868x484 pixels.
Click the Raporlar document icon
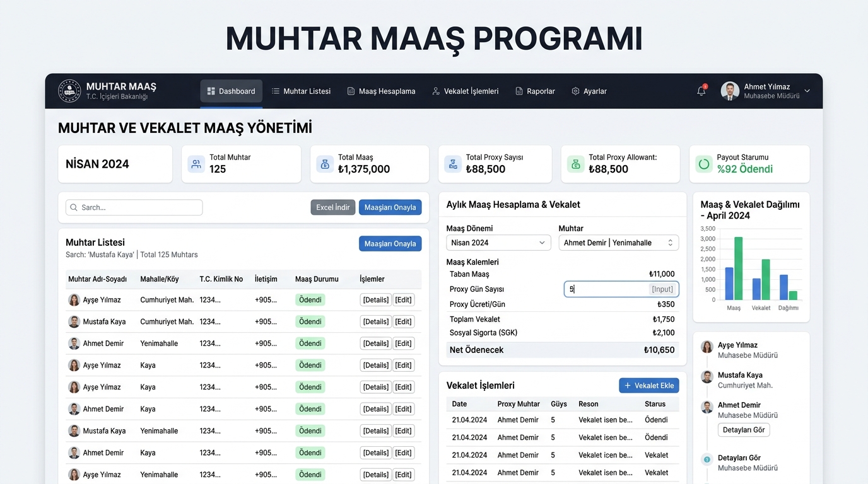519,91
